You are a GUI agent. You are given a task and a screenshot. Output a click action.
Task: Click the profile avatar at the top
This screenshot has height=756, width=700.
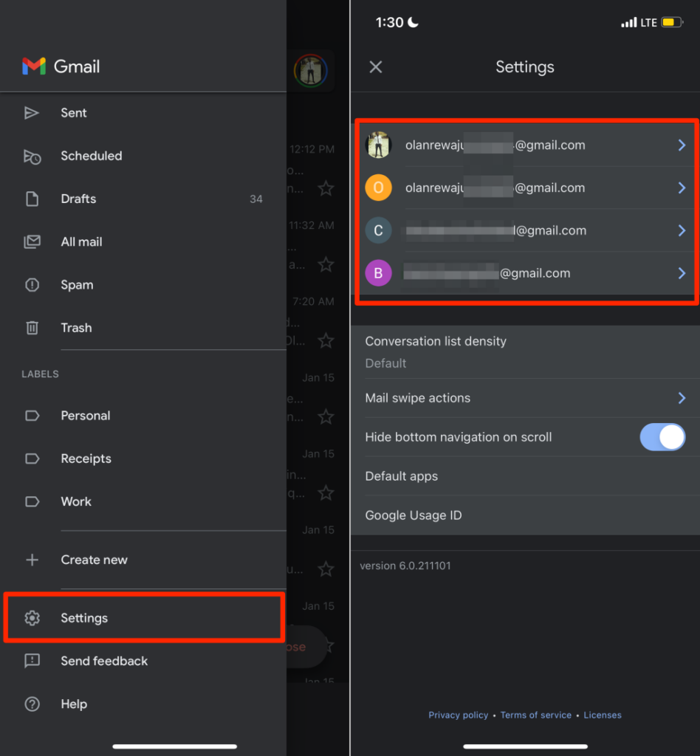tap(310, 71)
